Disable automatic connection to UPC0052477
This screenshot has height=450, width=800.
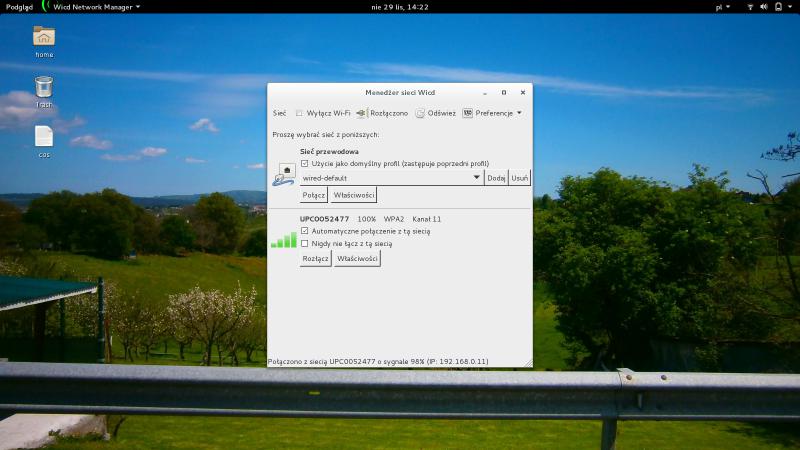[x=305, y=231]
